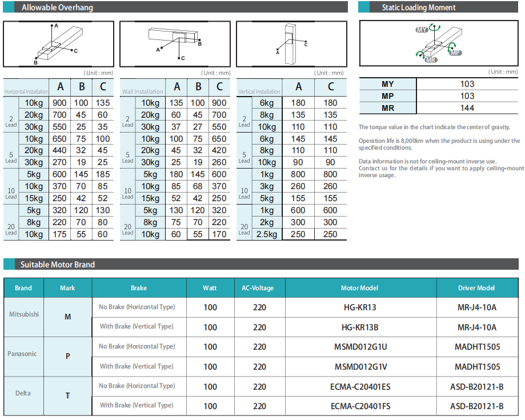
Task: Click the MR moment badge in the diagram
Action: click(431, 59)
